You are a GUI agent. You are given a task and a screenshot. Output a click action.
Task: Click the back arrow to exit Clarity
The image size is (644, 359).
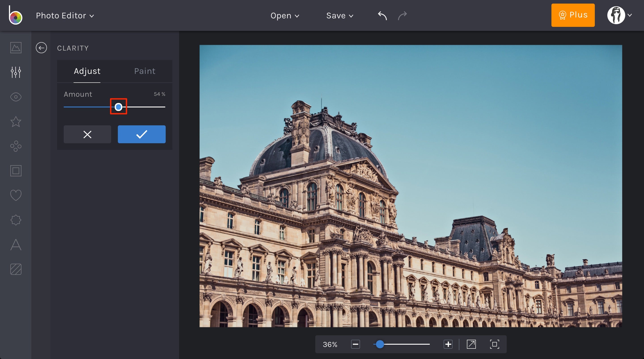click(41, 48)
